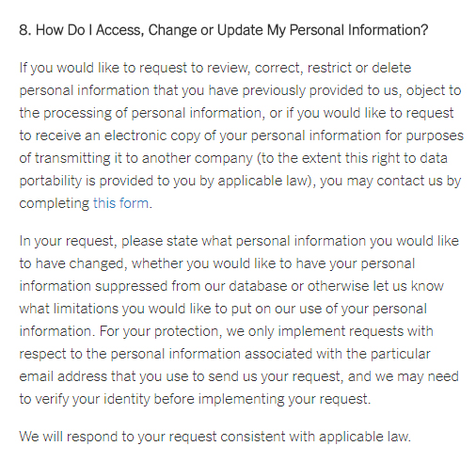The width and height of the screenshot is (476, 462).
Task: Click the words "associated with the particular"
Action: [x=338, y=354]
